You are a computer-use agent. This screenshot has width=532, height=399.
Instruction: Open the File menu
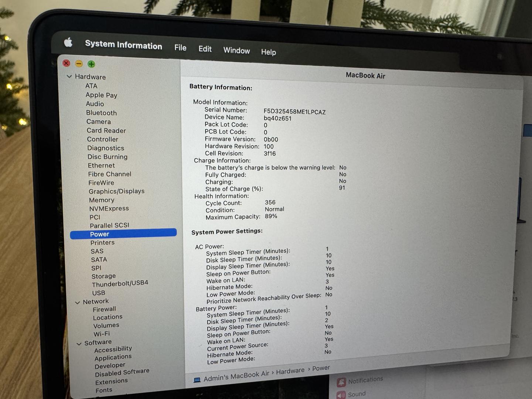[180, 48]
